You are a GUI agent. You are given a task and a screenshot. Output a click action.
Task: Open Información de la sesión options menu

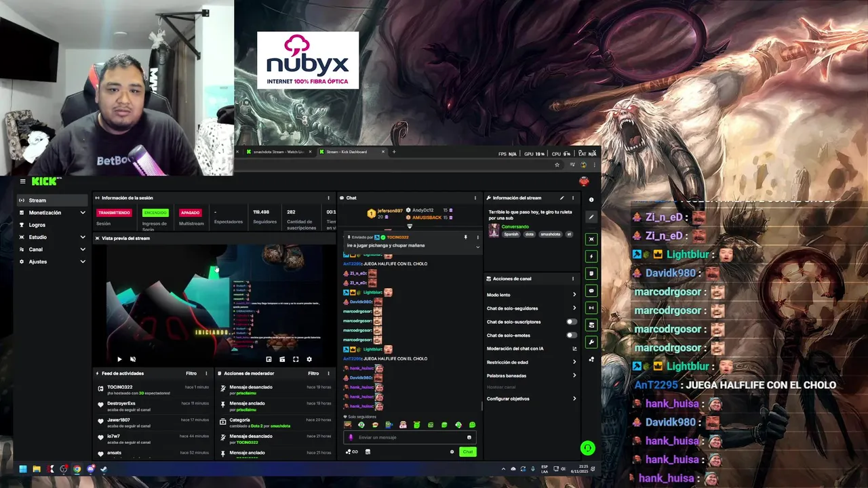pos(329,198)
